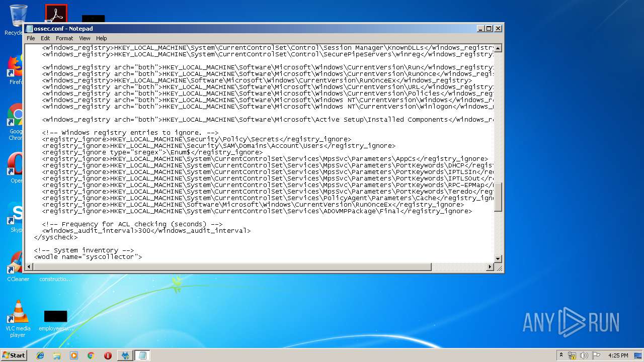Open the Start menu
Image resolution: width=644 pixels, height=362 pixels.
point(14,355)
